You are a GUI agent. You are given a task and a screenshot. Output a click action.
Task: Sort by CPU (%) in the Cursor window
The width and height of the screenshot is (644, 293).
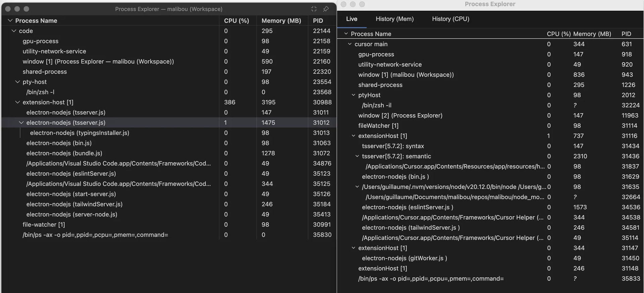(x=558, y=34)
